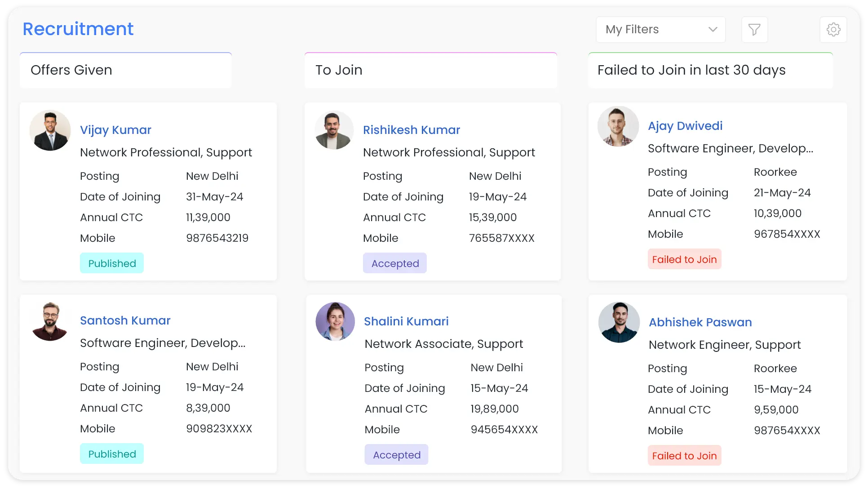The image size is (868, 489).
Task: Select the Offers Given column tab
Action: click(125, 70)
